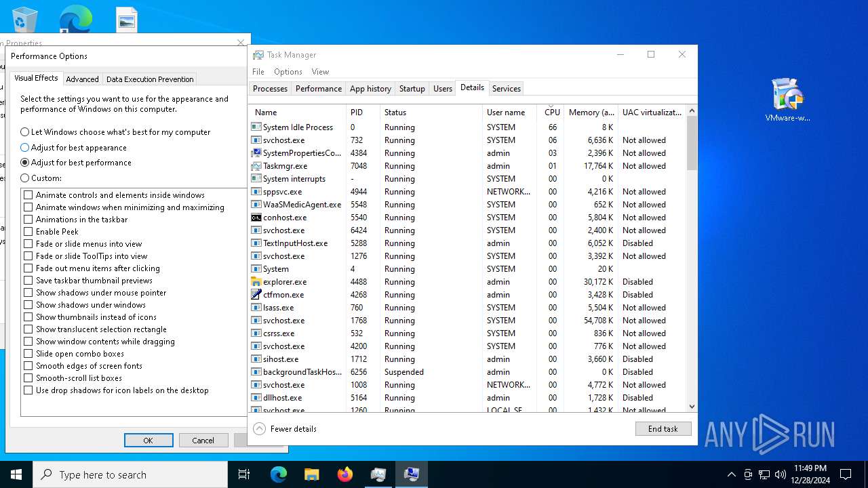Open the File menu in Task Manager

tap(258, 72)
